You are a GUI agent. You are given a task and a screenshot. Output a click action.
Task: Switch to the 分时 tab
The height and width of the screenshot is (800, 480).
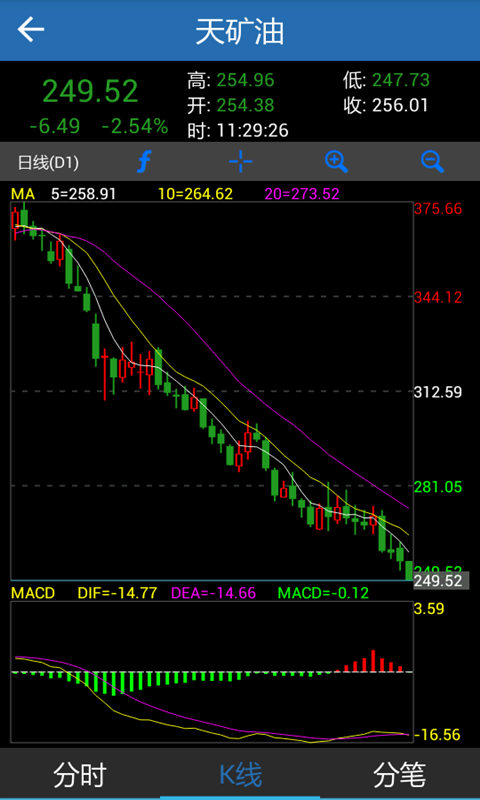tap(80, 775)
